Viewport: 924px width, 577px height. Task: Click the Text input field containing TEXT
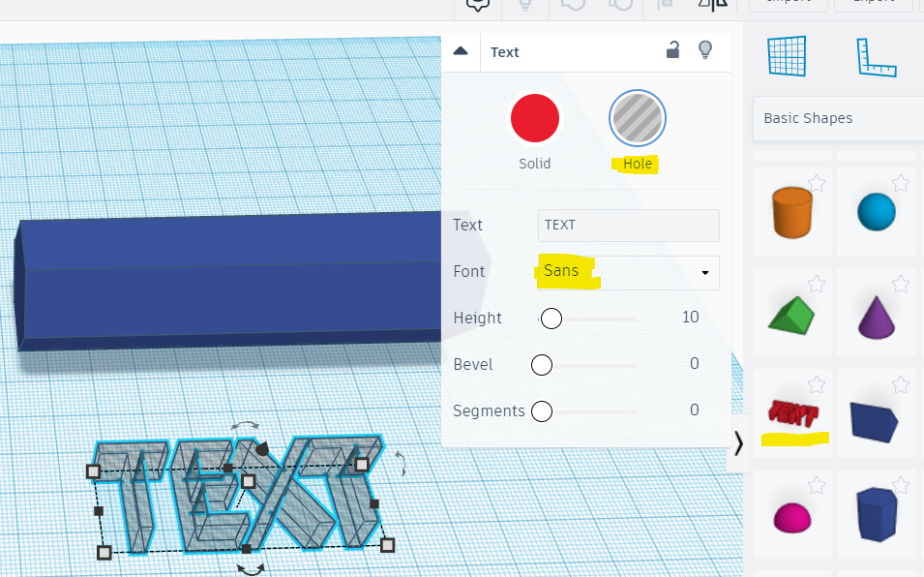[628, 226]
